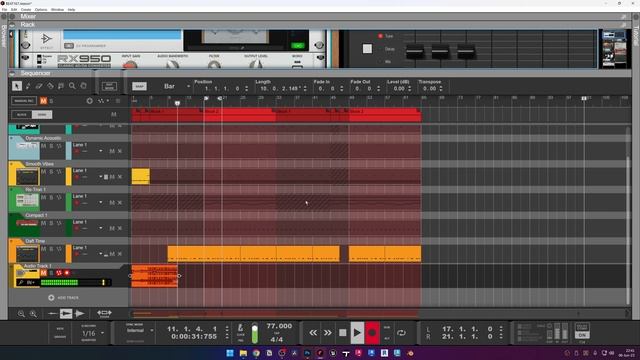640x360 pixels.
Task: Toggle the orange M on Audio Track 1
Action: click(x=44, y=273)
